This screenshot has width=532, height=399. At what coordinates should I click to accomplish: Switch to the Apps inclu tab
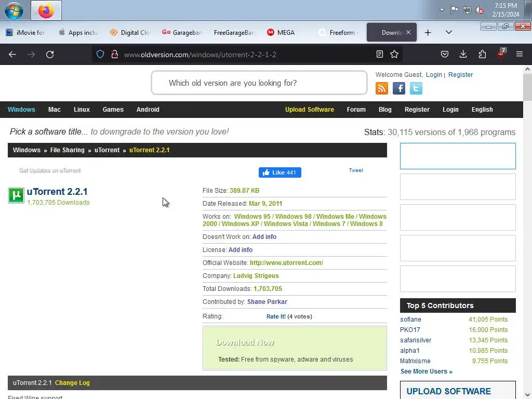(78, 33)
